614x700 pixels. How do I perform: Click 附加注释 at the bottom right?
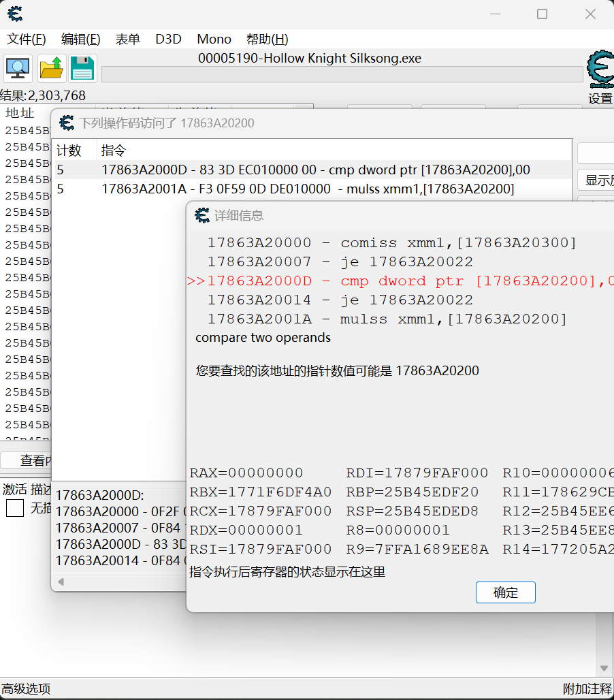click(587, 689)
